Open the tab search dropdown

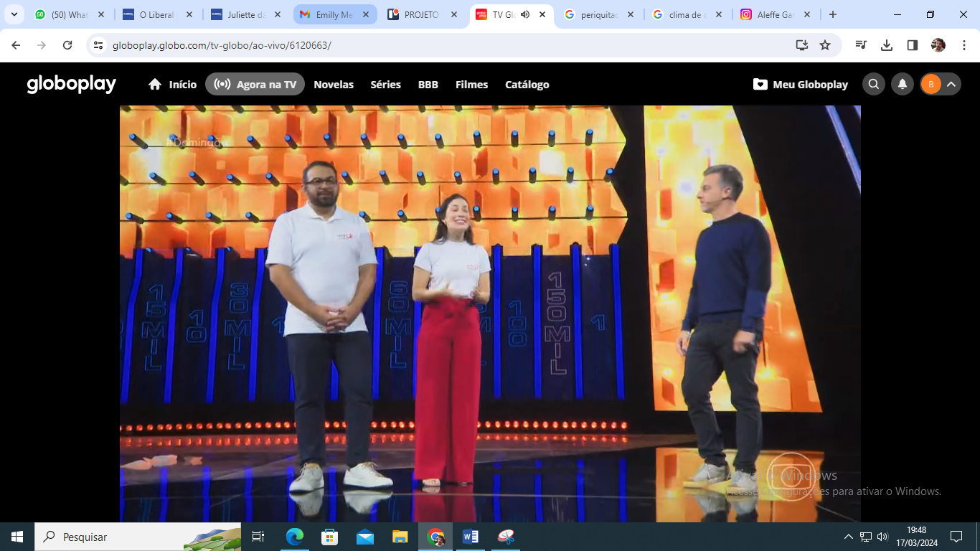(x=14, y=14)
